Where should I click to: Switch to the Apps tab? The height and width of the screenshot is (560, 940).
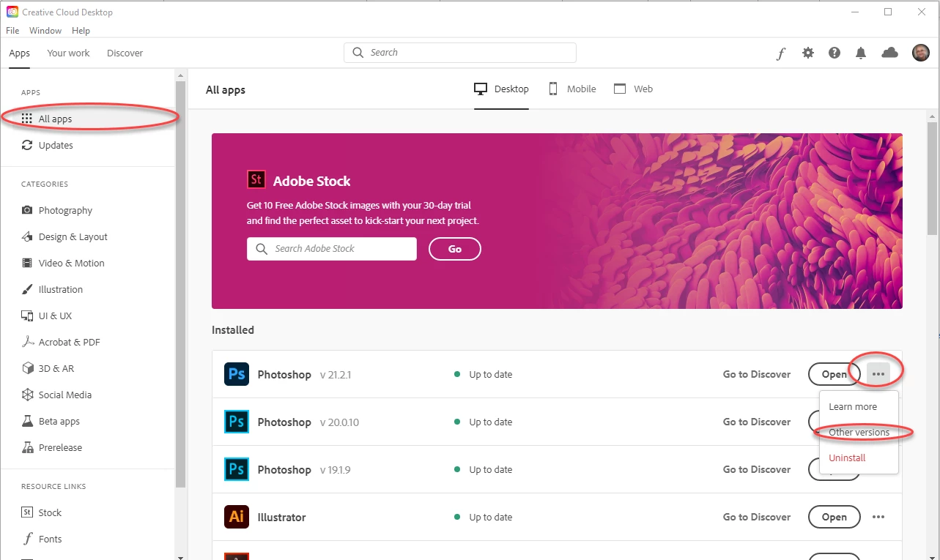[20, 53]
